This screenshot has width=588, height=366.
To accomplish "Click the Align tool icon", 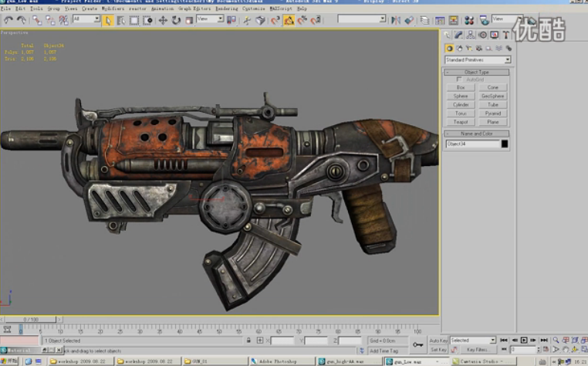I will (x=409, y=20).
